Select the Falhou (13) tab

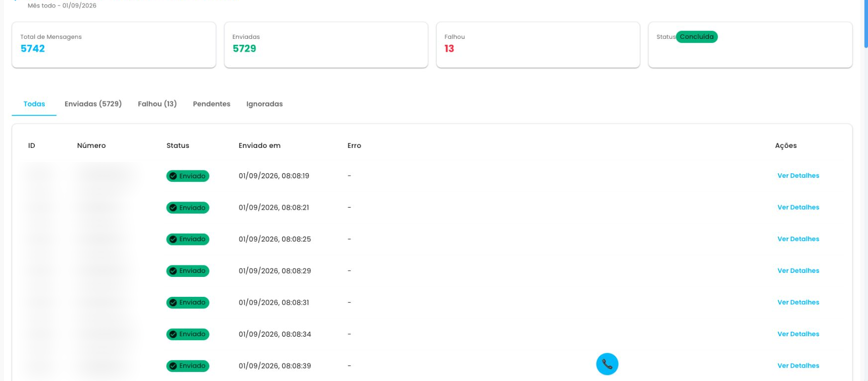coord(157,104)
